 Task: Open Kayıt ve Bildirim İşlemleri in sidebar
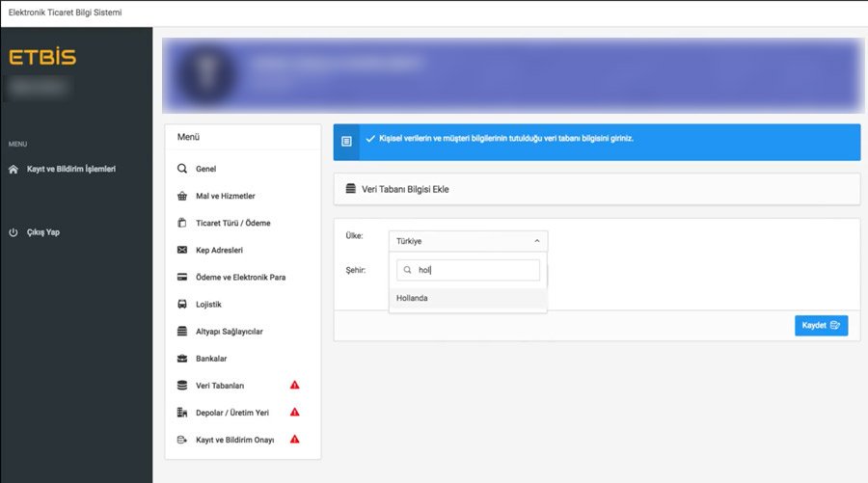(70, 170)
